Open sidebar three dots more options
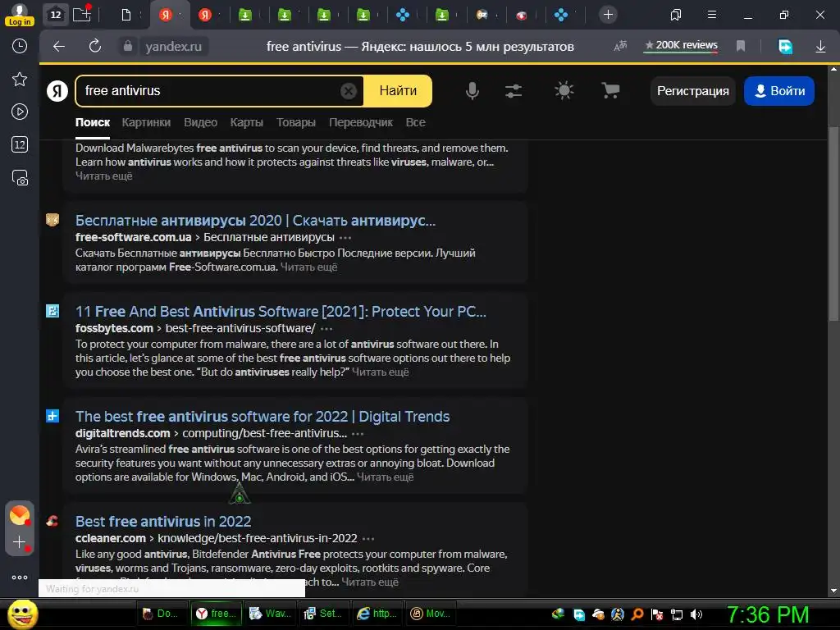 pyautogui.click(x=20, y=577)
